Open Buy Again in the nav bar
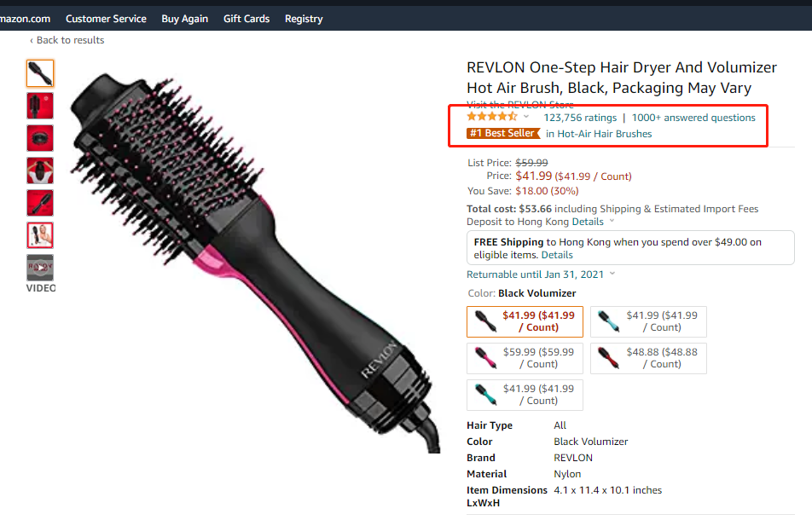812x520 pixels. pyautogui.click(x=185, y=19)
